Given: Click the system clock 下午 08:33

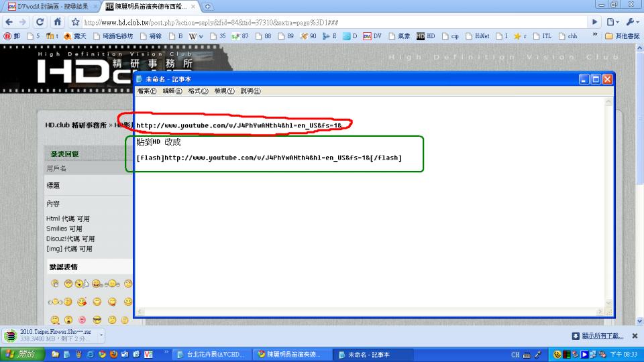Looking at the screenshot, I should point(623,354).
